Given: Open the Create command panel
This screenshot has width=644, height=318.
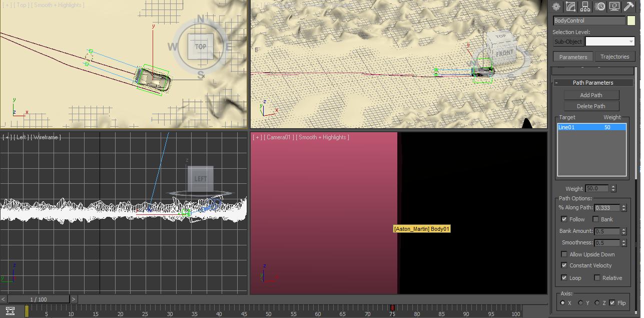Looking at the screenshot, I should [555, 7].
